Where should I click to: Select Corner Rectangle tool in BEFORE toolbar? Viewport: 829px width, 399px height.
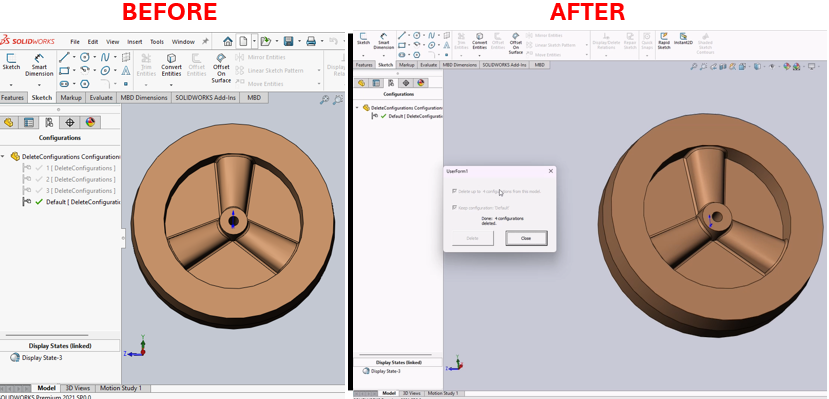point(64,70)
